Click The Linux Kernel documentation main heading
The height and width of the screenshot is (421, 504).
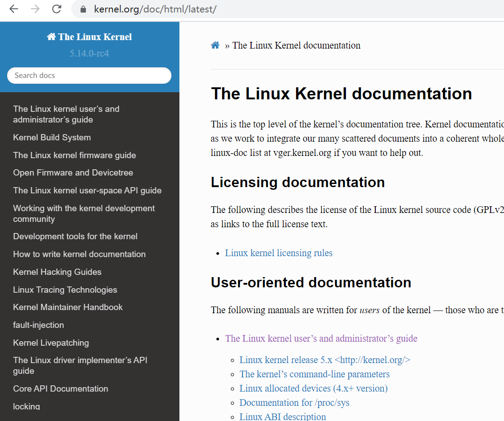(x=341, y=94)
